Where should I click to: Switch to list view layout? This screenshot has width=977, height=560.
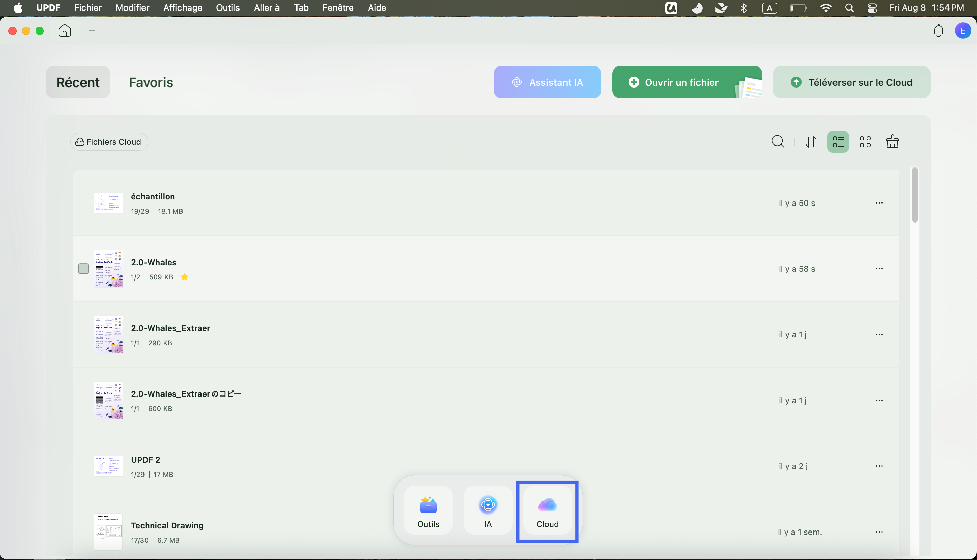tap(838, 141)
